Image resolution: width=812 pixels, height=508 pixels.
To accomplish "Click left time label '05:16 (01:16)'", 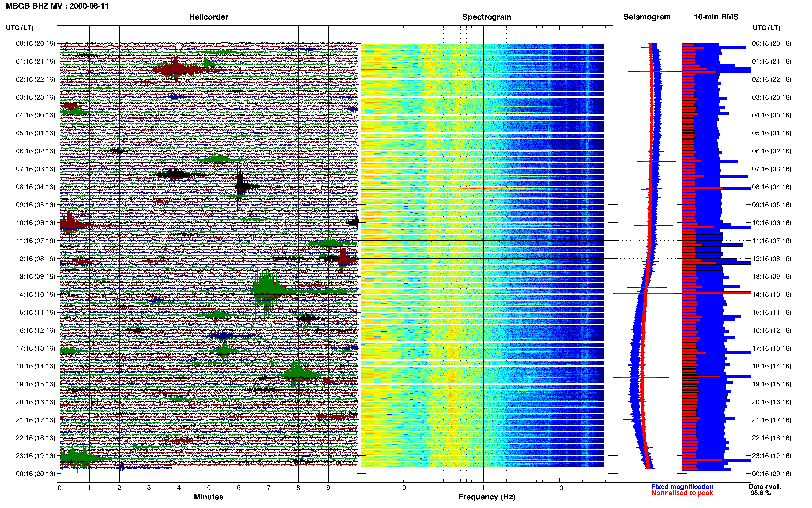I will point(36,133).
